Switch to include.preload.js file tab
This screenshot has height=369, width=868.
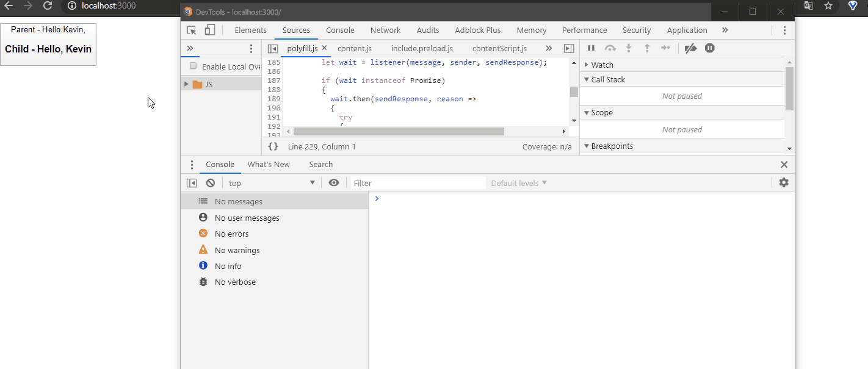click(422, 48)
